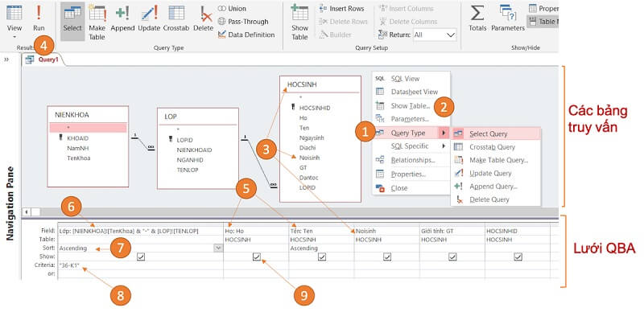Choose Update query type in ribbon
Viewport: 644px width, 312px height.
[x=149, y=18]
